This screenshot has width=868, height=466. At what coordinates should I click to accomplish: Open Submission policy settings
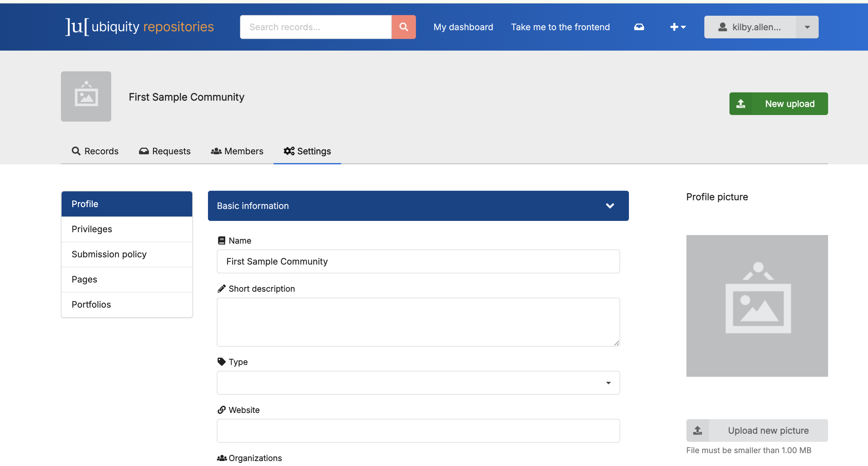109,254
